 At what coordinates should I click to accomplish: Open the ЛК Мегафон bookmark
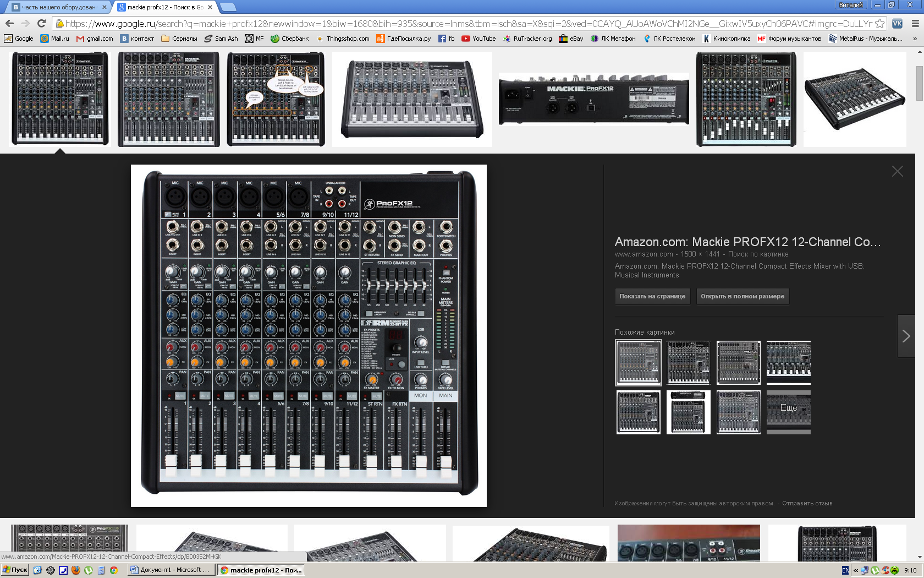[x=613, y=39]
